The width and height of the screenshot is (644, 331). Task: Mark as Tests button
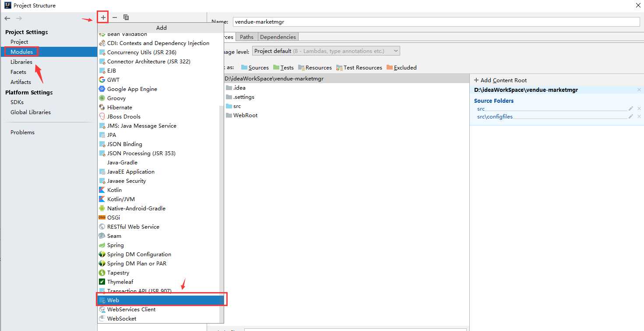tap(283, 67)
